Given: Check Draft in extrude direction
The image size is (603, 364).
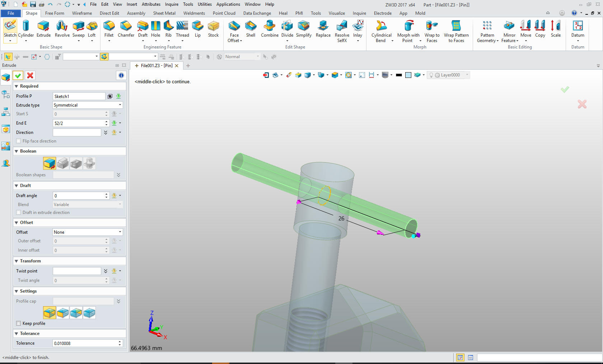Looking at the screenshot, I should point(19,213).
